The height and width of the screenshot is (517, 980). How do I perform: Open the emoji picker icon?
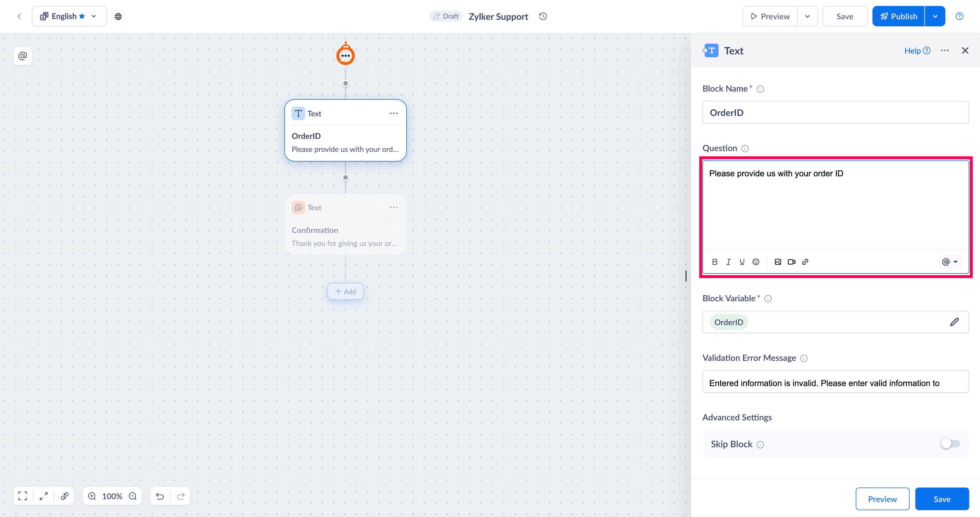click(756, 262)
